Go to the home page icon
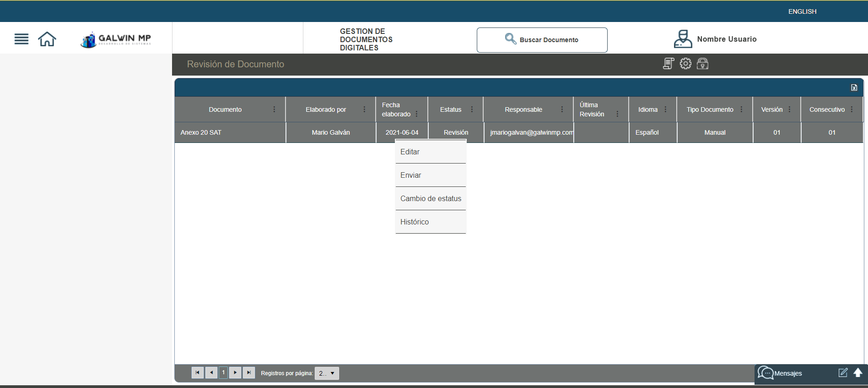868x388 pixels. 47,39
